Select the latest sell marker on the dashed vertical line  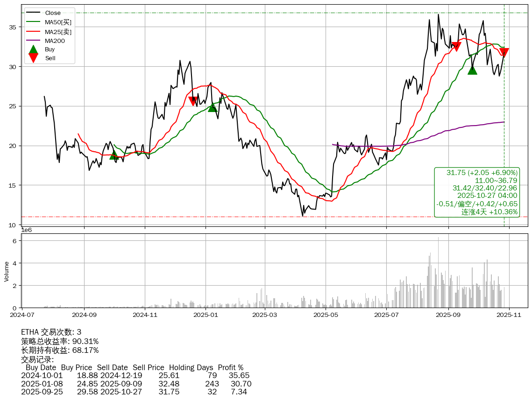point(504,52)
